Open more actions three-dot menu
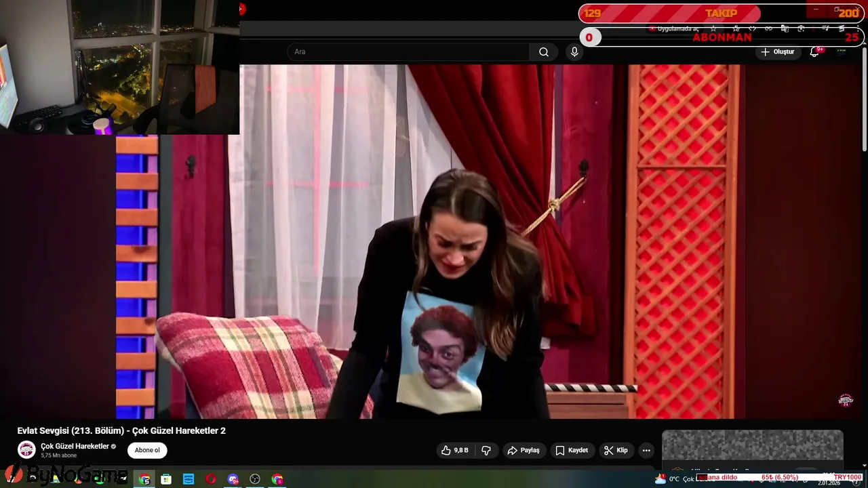Screen dimensions: 868x488 (646, 450)
